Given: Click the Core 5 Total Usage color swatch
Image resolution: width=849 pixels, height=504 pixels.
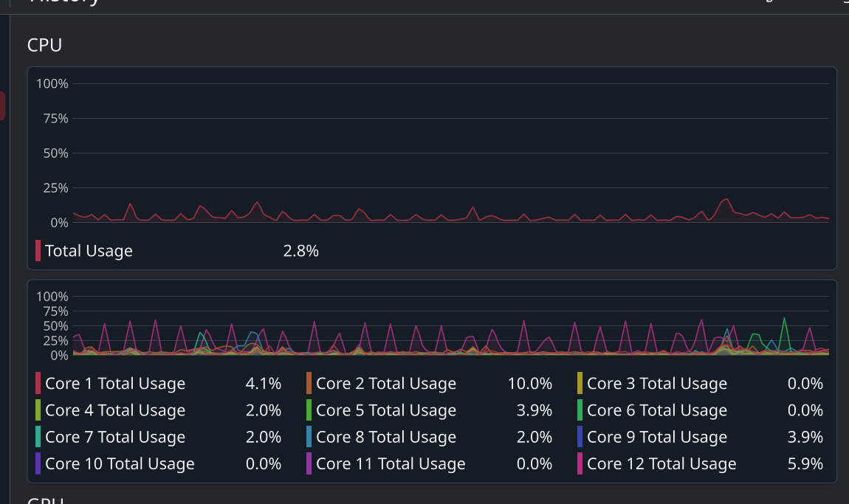Looking at the screenshot, I should (309, 410).
